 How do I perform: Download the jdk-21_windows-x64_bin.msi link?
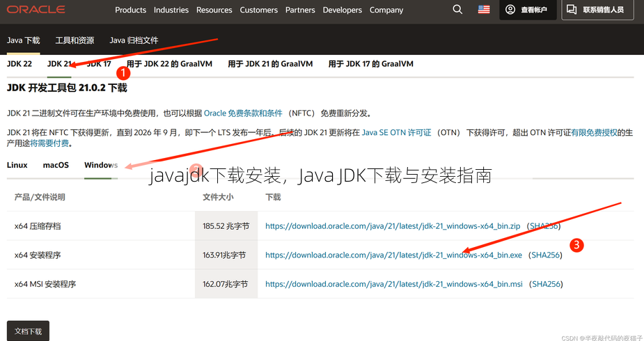click(x=394, y=284)
